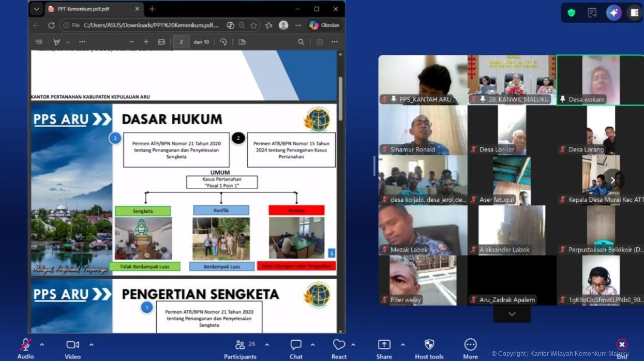This screenshot has width=644, height=361.
Task: End the meeting
Action: [x=622, y=345]
